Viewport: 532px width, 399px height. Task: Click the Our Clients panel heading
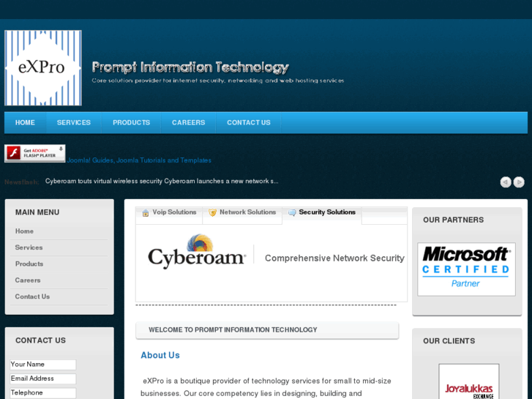pyautogui.click(x=449, y=341)
